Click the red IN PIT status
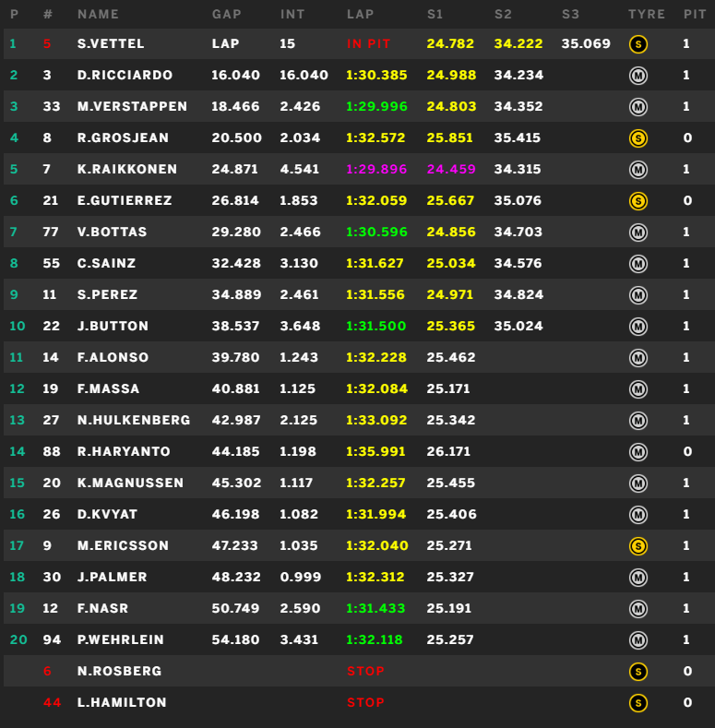This screenshot has height=728, width=715. click(x=369, y=43)
